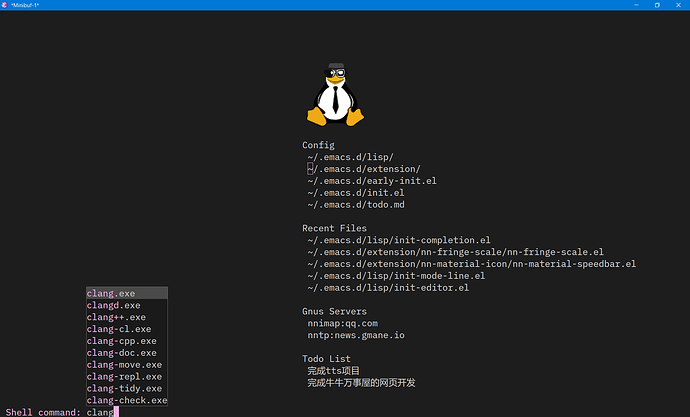Pick clang-doc.exe in completion popup

tap(127, 353)
